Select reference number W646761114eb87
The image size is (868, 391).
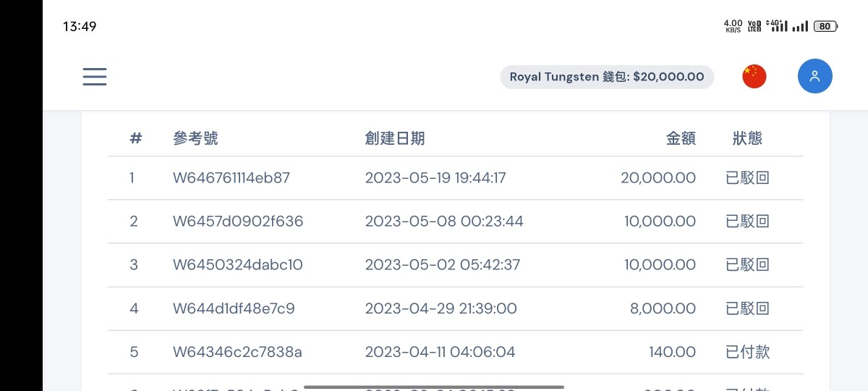click(x=231, y=178)
